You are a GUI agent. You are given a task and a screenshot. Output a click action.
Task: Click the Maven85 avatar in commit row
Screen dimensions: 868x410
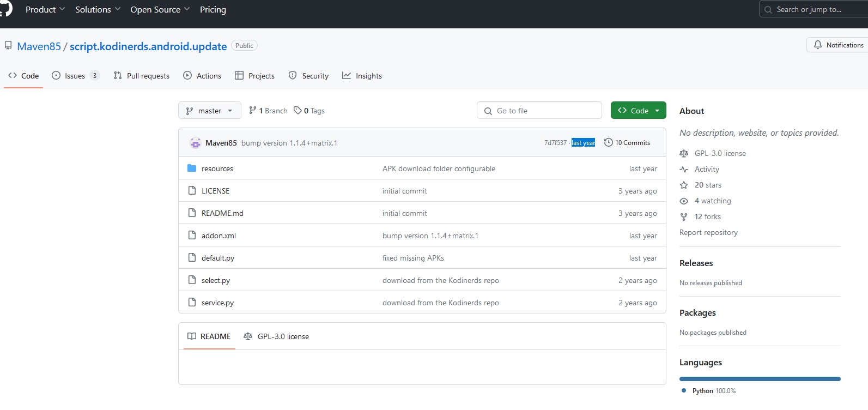click(195, 143)
